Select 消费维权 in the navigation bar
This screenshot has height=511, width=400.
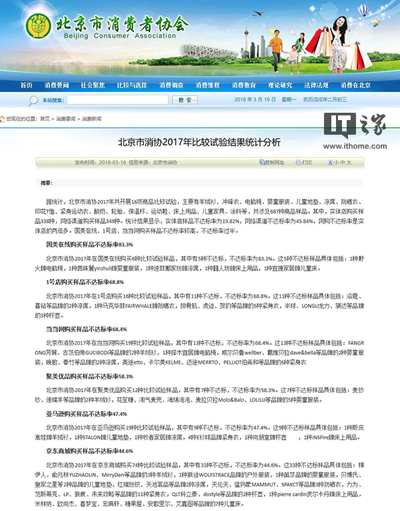(x=208, y=85)
